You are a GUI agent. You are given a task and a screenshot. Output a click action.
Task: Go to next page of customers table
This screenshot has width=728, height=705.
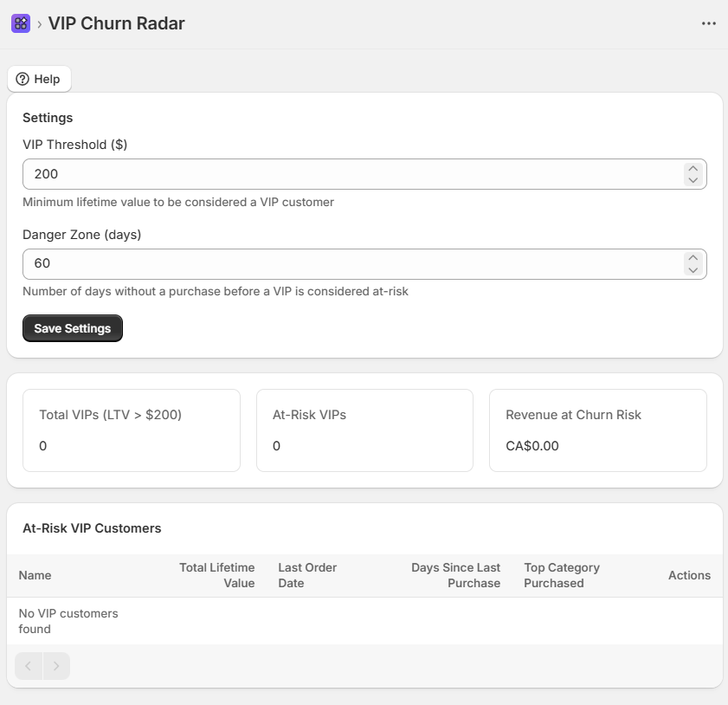click(x=56, y=666)
